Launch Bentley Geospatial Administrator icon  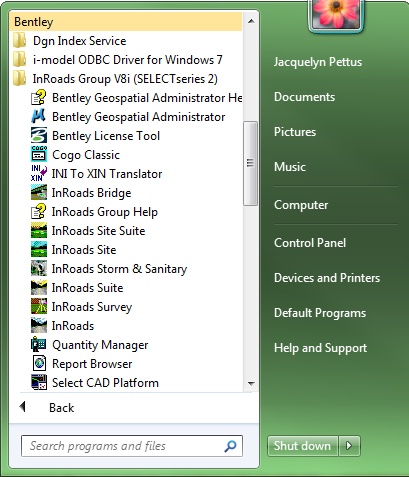pyautogui.click(x=39, y=117)
